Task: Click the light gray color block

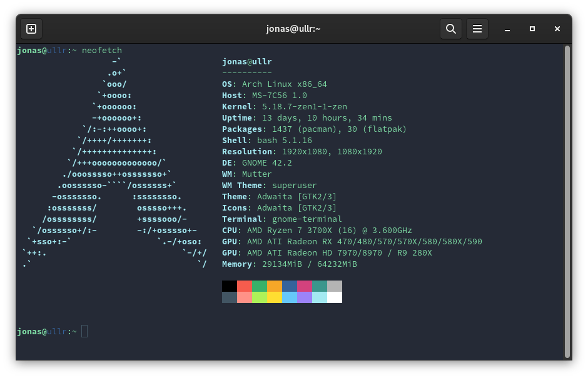Action: [335, 286]
